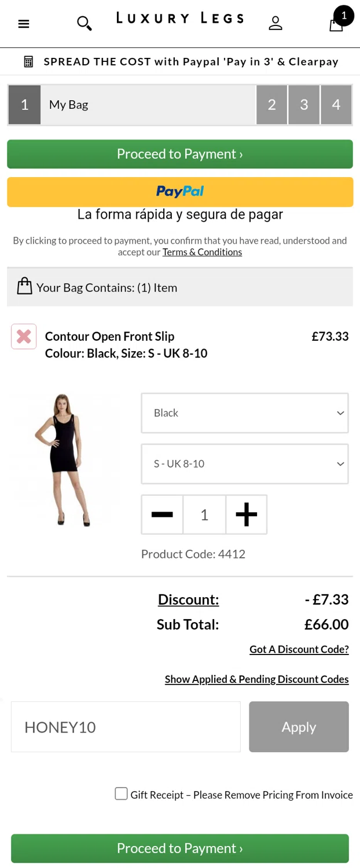Expand Show Applied & Pending Discount Codes
This screenshot has height=868, width=360.
click(x=256, y=679)
